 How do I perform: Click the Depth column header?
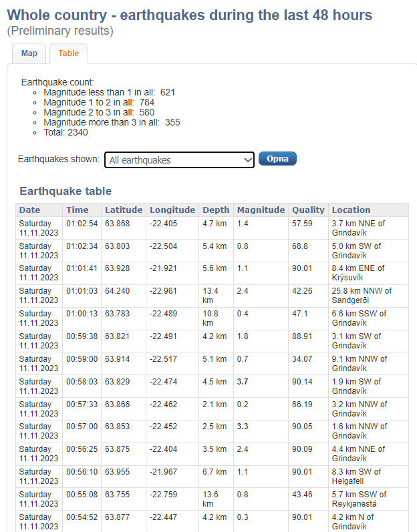216,210
